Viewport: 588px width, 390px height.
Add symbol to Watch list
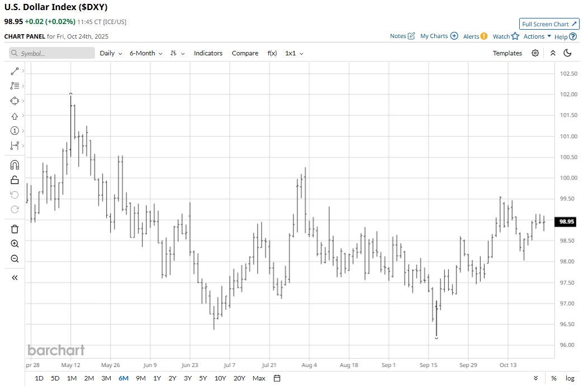506,36
